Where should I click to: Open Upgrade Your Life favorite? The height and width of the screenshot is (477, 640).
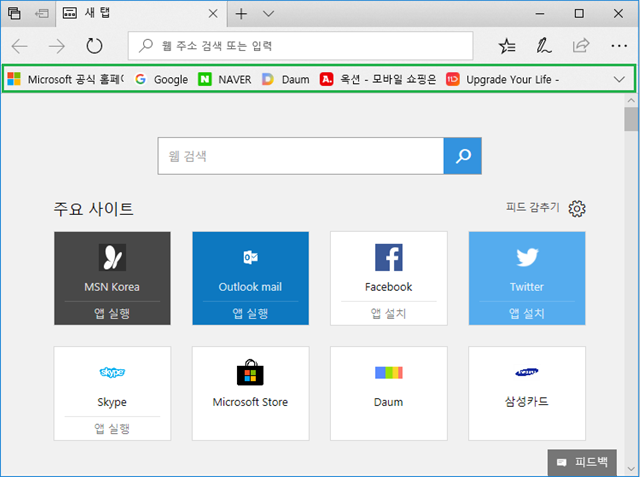tap(503, 79)
